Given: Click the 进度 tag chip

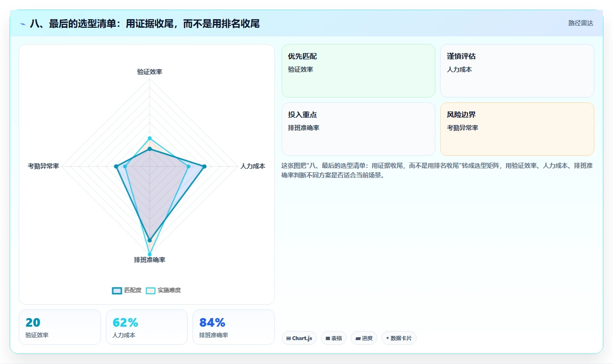Looking at the screenshot, I should coord(364,338).
